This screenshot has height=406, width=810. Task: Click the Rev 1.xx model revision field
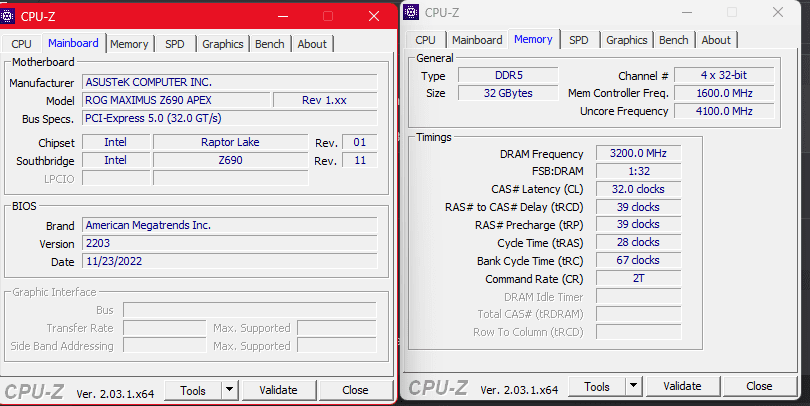pos(324,100)
